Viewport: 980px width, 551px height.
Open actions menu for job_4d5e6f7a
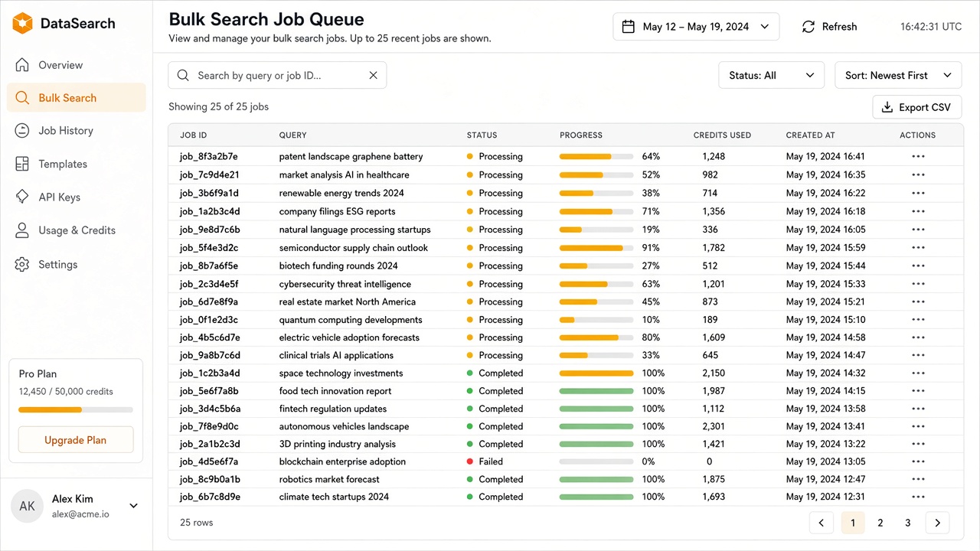click(918, 461)
